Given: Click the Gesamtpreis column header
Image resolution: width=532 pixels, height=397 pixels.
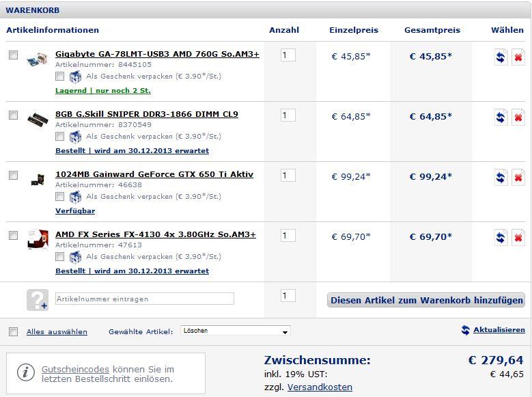Looking at the screenshot, I should [x=432, y=30].
